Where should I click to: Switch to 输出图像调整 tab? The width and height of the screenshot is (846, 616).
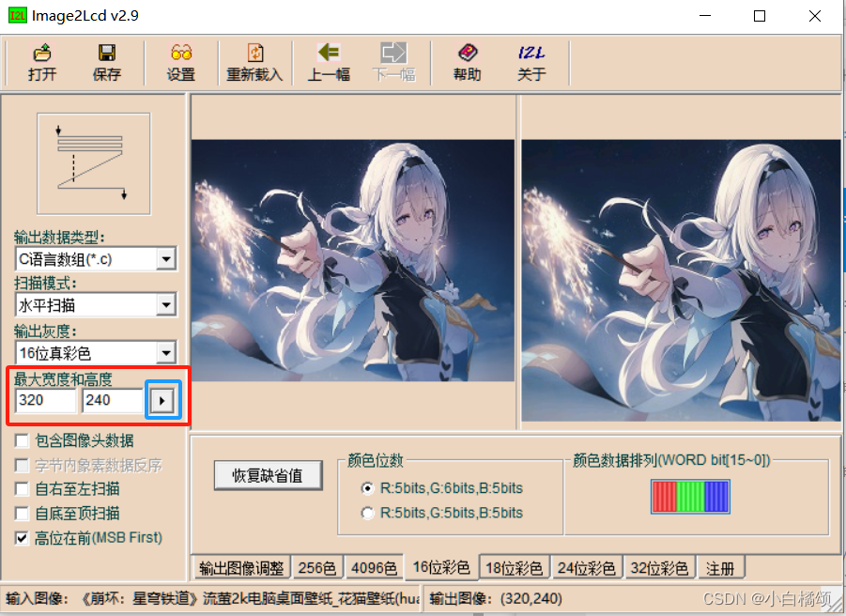241,568
